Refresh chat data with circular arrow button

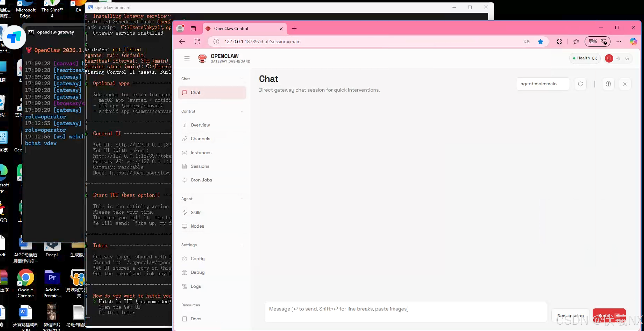(580, 84)
